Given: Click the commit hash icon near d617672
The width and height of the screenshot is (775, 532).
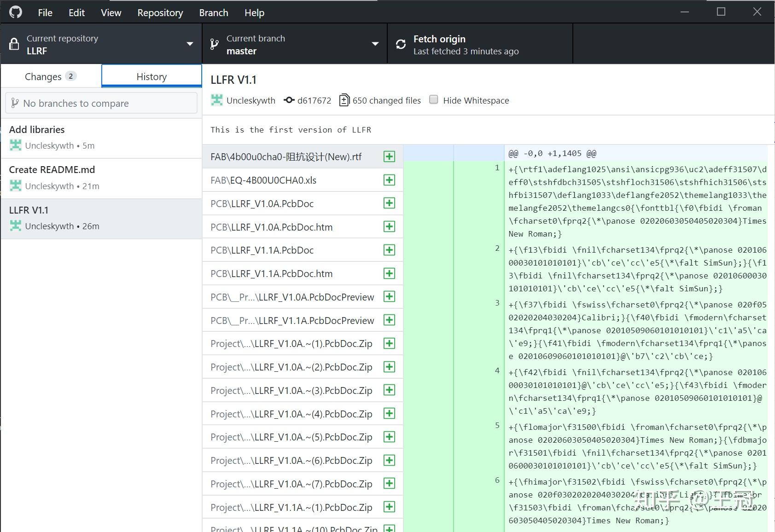Looking at the screenshot, I should [289, 100].
